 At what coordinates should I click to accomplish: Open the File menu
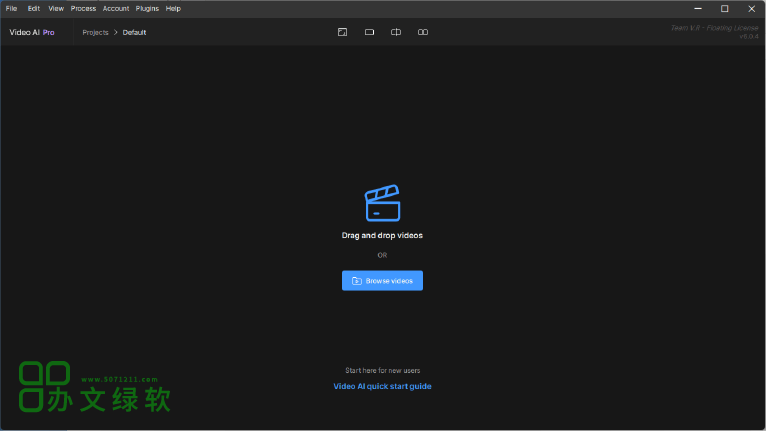pyautogui.click(x=12, y=8)
